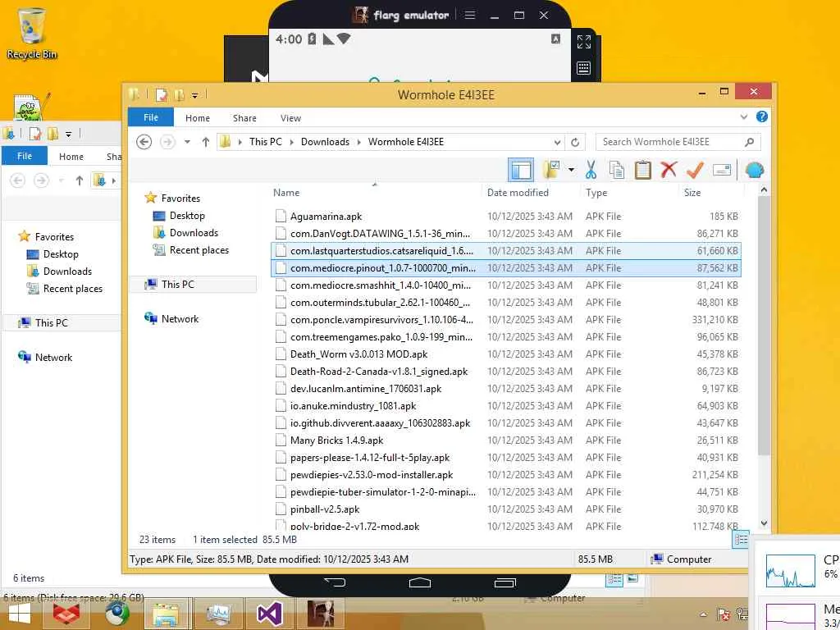Open the View ribbon tab
Viewport: 840px width, 630px height.
click(x=290, y=118)
